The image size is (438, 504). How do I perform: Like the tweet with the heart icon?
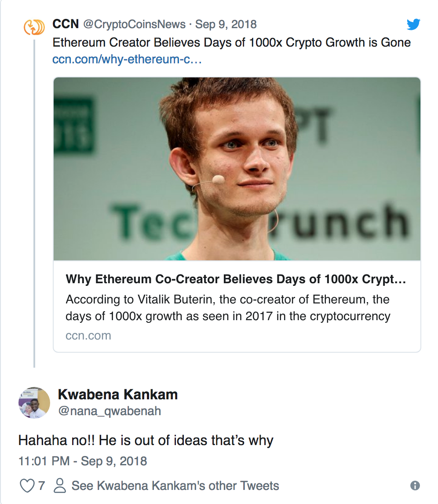27,486
